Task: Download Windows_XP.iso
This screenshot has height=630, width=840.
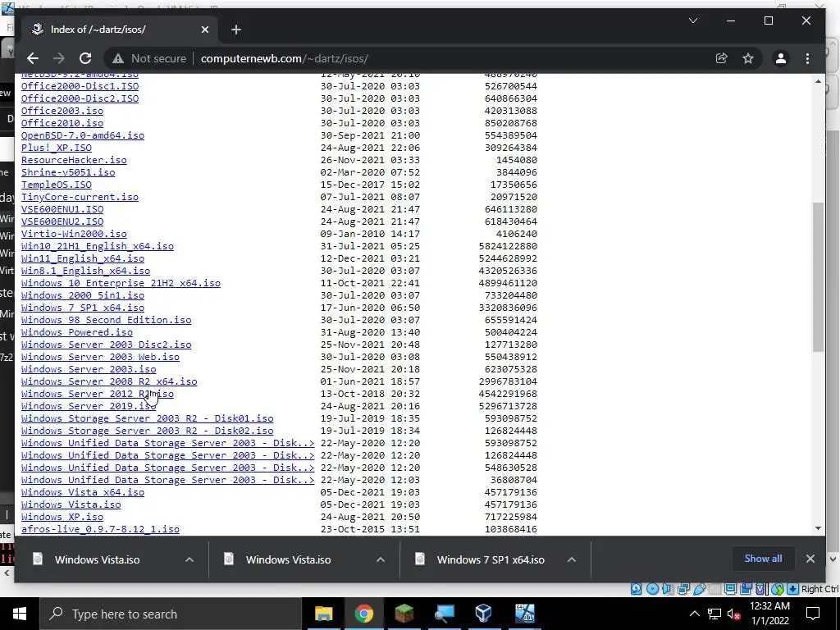Action: (62, 517)
